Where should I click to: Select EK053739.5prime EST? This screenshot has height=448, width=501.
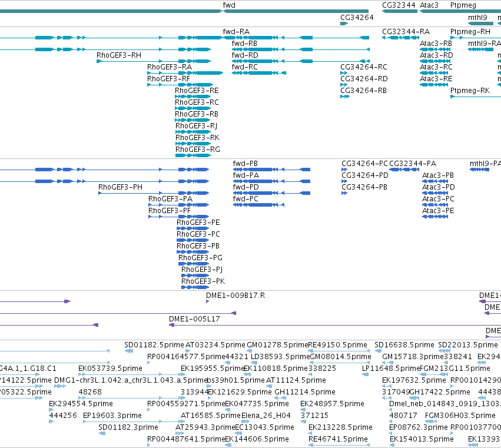coord(110,369)
